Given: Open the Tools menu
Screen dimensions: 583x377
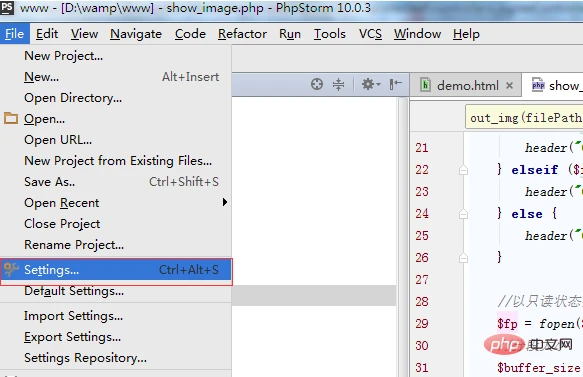Looking at the screenshot, I should [x=330, y=34].
